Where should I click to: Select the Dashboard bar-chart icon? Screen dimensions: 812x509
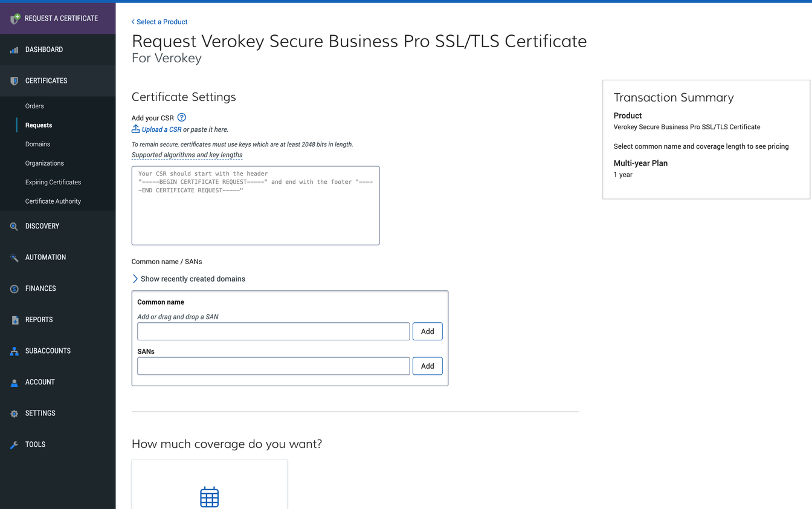tap(13, 49)
